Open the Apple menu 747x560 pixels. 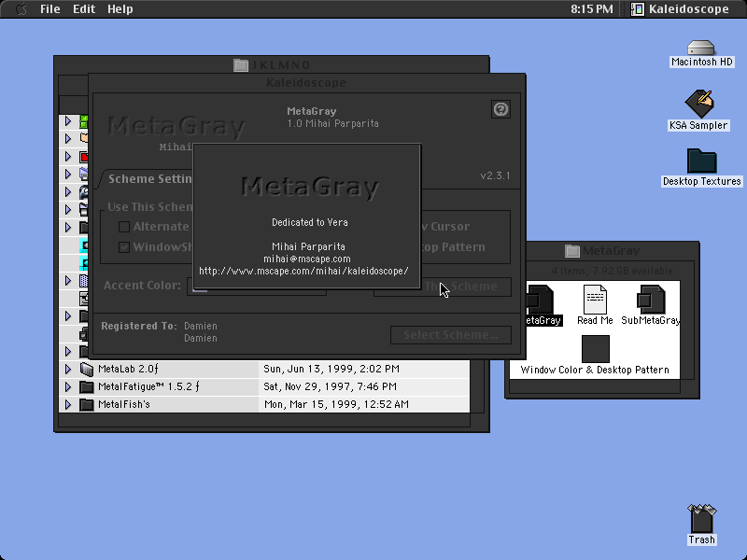[21, 8]
